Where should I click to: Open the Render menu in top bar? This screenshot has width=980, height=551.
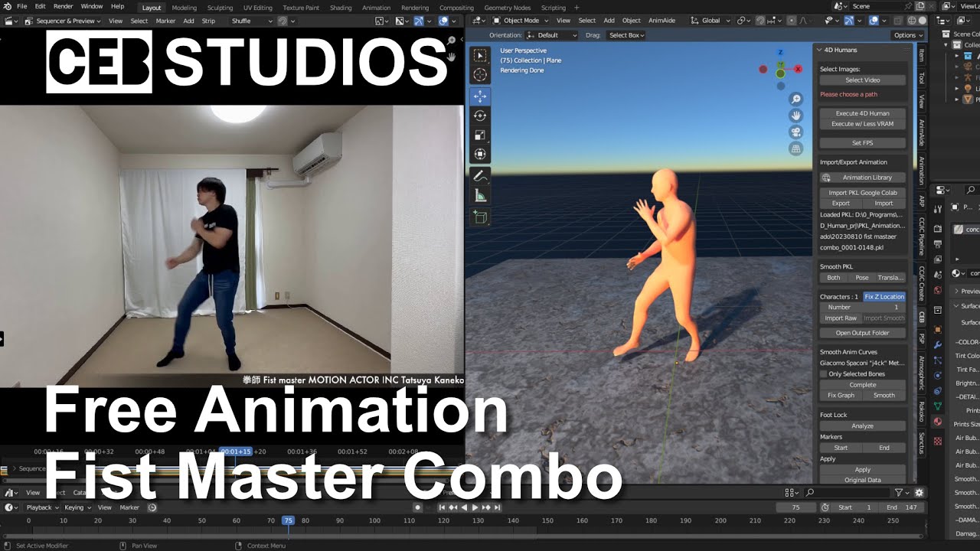click(63, 6)
